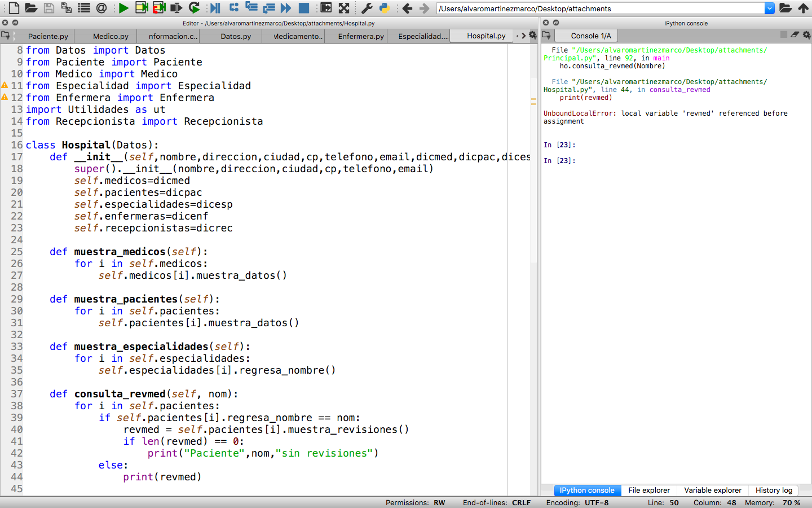The width and height of the screenshot is (812, 508).
Task: Step over current line in debugger
Action: (233, 8)
